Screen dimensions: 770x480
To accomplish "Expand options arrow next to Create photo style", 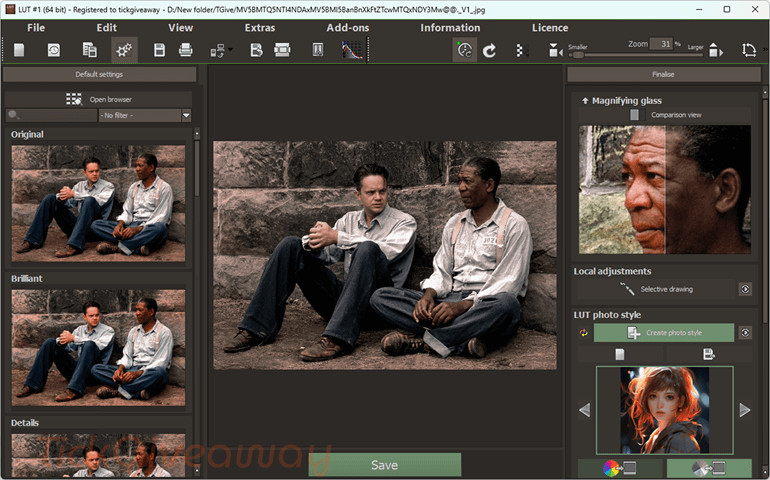I will coord(745,333).
